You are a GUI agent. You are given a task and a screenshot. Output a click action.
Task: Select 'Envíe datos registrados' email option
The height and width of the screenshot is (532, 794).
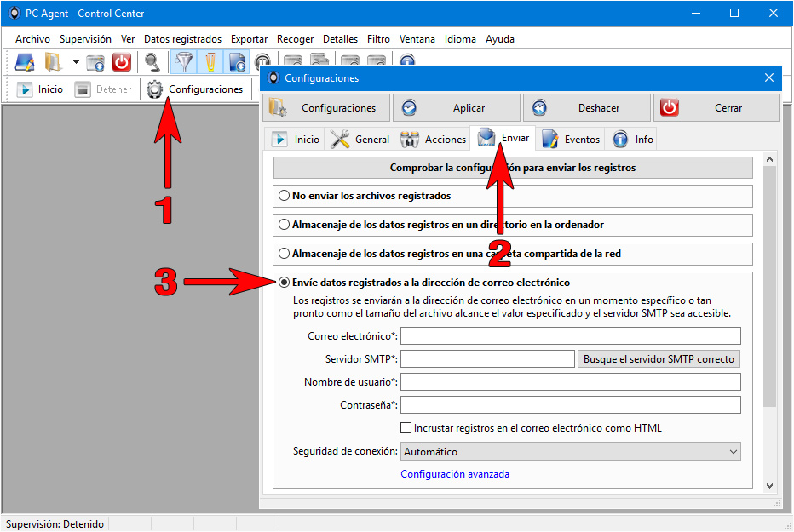(284, 283)
